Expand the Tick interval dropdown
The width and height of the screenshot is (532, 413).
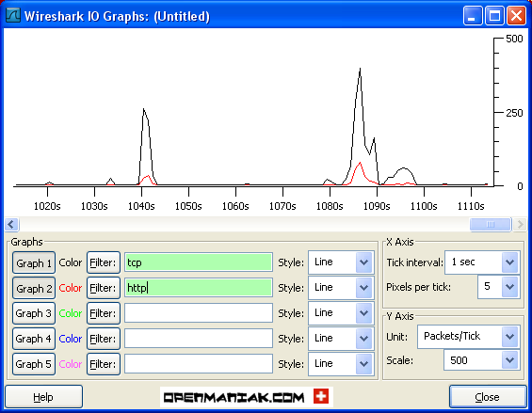pos(482,262)
